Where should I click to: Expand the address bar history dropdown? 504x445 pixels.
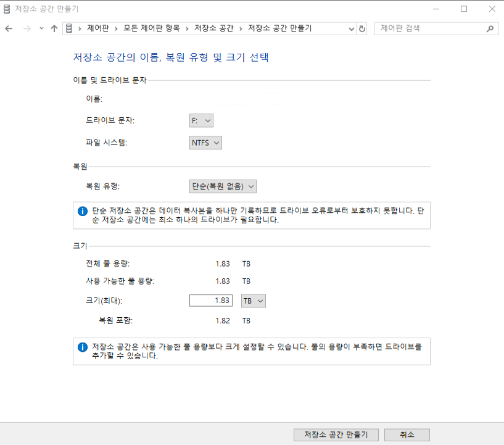pyautogui.click(x=351, y=28)
